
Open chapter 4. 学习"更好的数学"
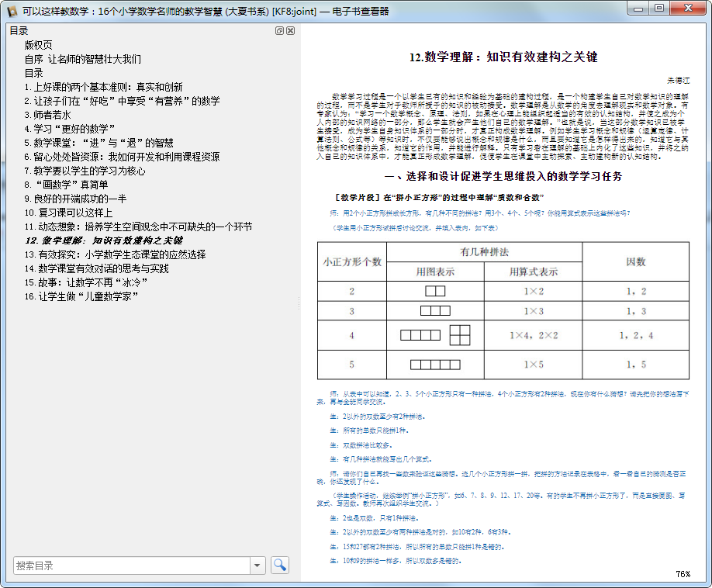[70, 129]
